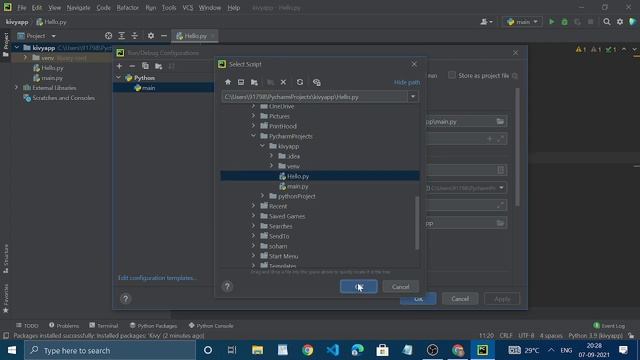Click OK in the Select Script dialog
Viewport: 640px width, 360px height.
pyautogui.click(x=358, y=287)
